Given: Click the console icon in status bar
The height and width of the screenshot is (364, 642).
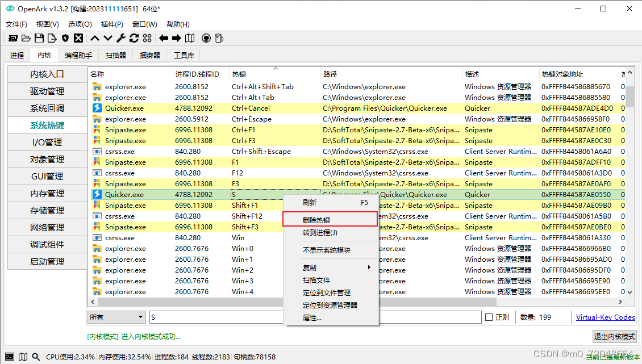Looking at the screenshot, I should [x=10, y=357].
